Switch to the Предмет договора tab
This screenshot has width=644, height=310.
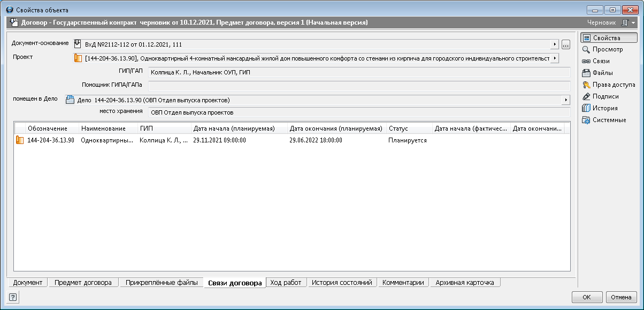pos(83,283)
